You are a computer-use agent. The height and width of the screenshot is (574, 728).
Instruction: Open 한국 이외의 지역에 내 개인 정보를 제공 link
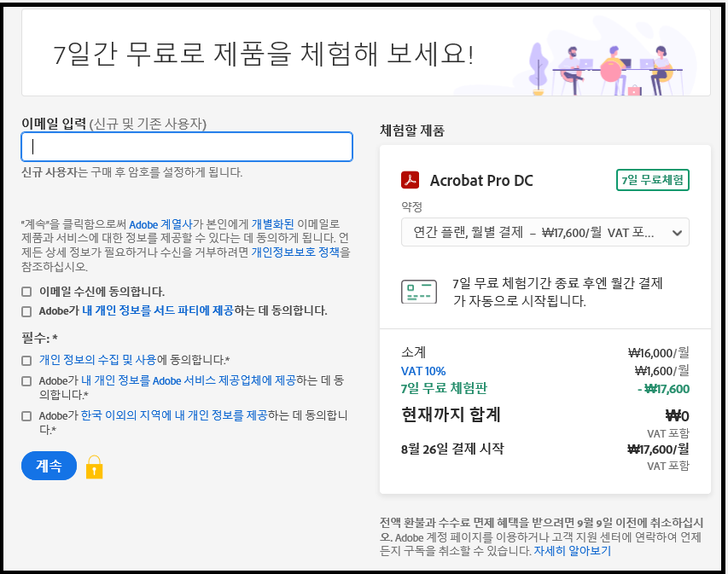coord(174,415)
